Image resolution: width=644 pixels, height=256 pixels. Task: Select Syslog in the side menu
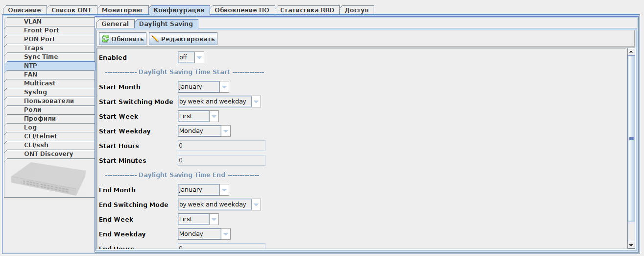(x=35, y=92)
